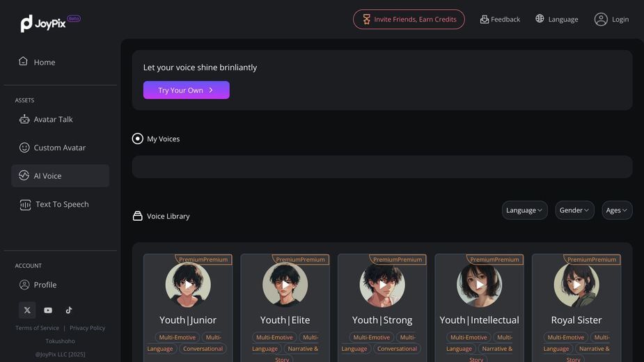Image resolution: width=644 pixels, height=362 pixels.
Task: Click the globe Language icon in header
Action: pos(540,19)
